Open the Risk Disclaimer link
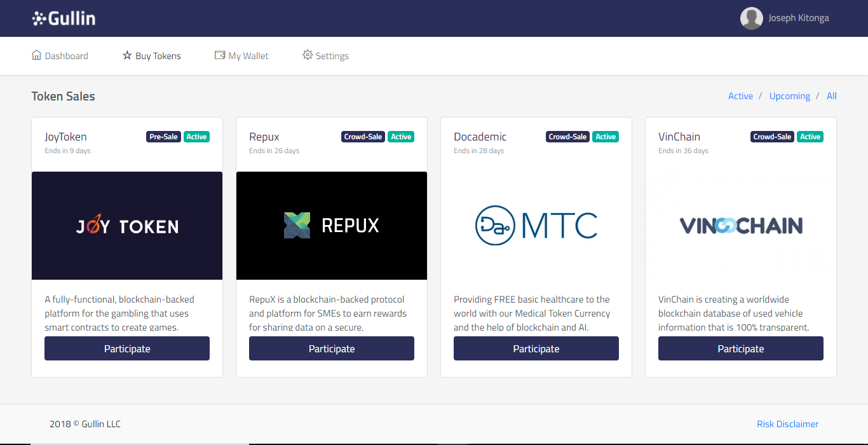The image size is (868, 445). tap(787, 424)
